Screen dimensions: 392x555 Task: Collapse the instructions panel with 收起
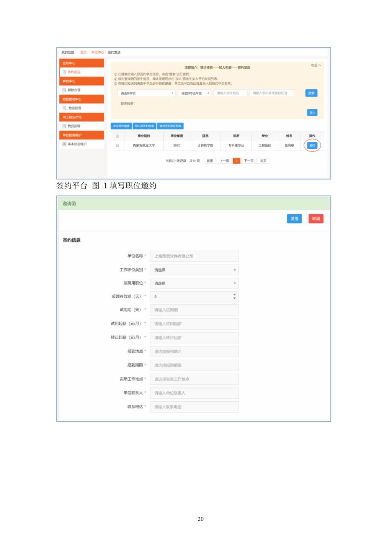316,66
